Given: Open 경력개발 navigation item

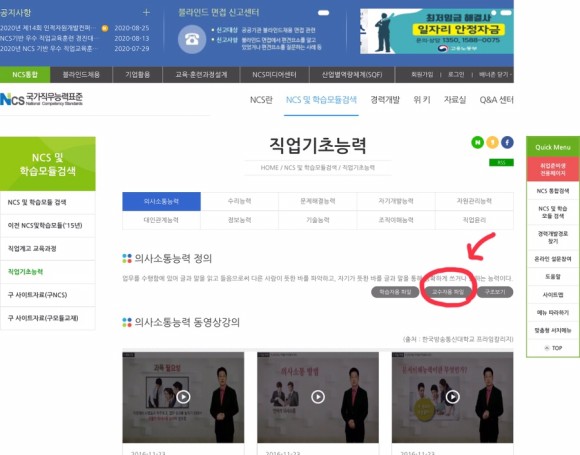Looking at the screenshot, I should 385,100.
